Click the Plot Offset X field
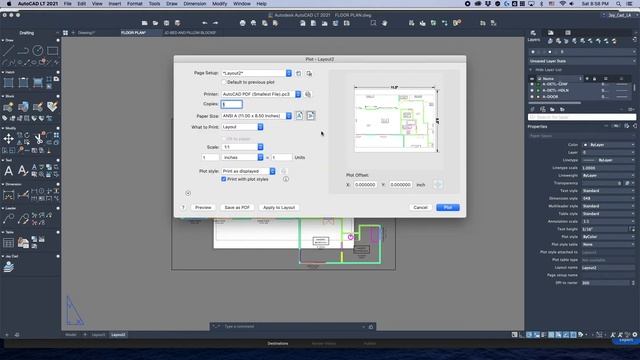The width and height of the screenshot is (640, 360). [x=365, y=184]
